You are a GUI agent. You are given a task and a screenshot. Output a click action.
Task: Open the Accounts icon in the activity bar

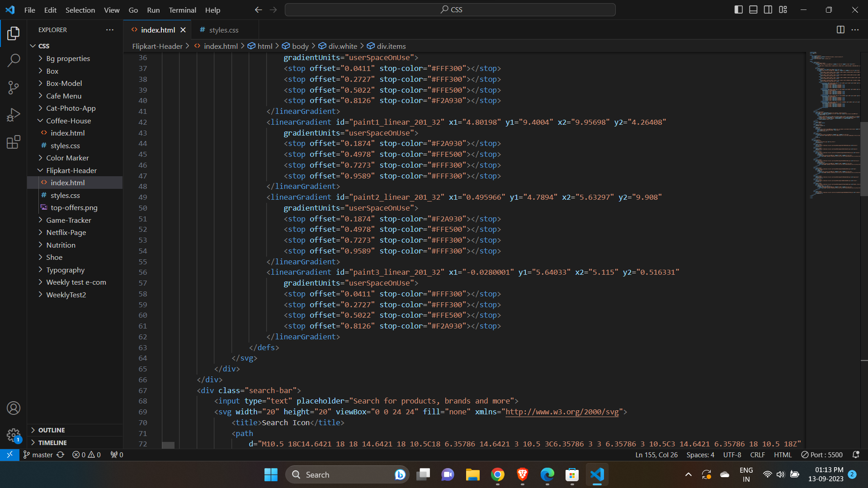(14, 408)
